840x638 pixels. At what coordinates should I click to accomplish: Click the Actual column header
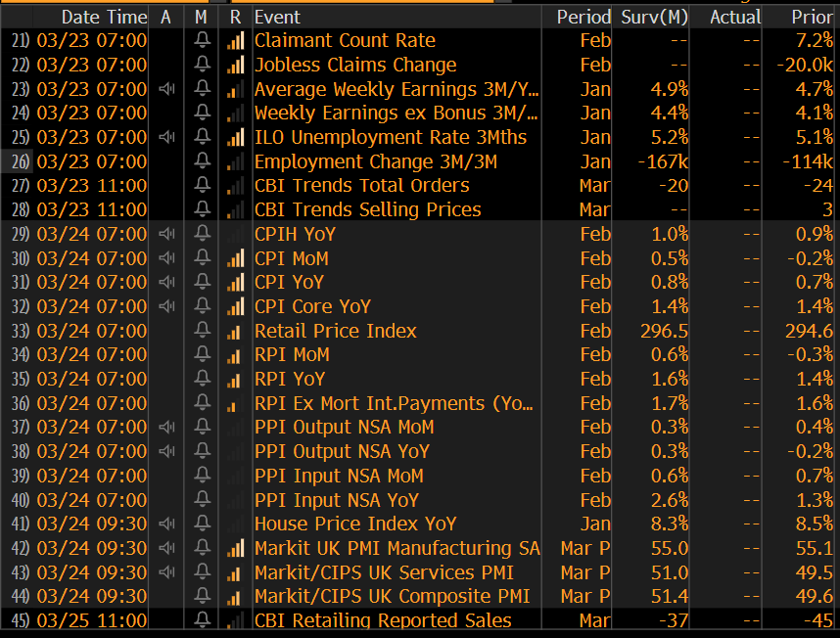735,18
